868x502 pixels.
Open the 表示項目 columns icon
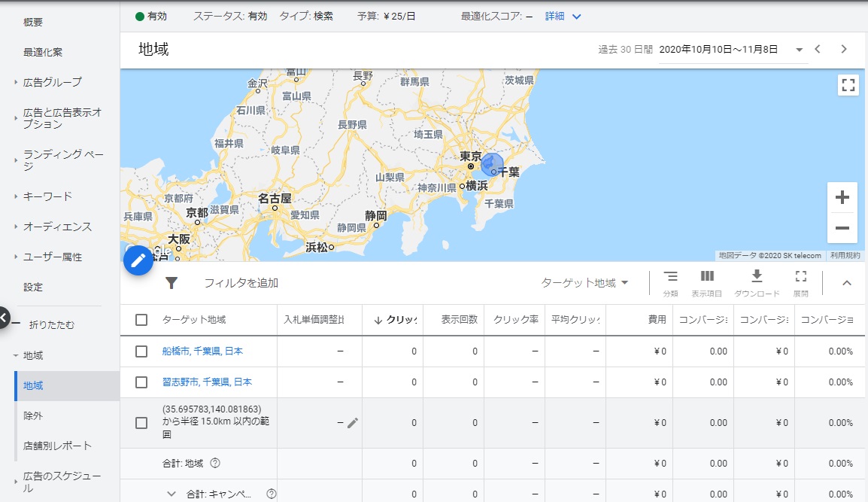coord(707,283)
